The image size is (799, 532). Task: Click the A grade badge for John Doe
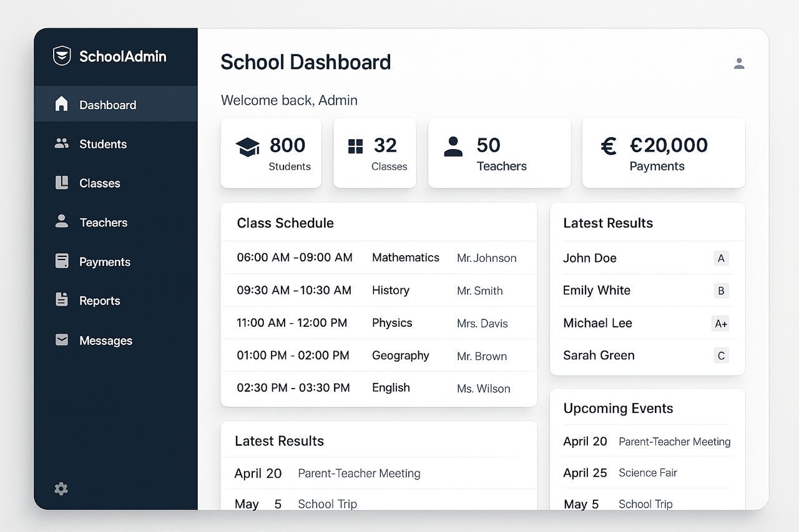(721, 258)
